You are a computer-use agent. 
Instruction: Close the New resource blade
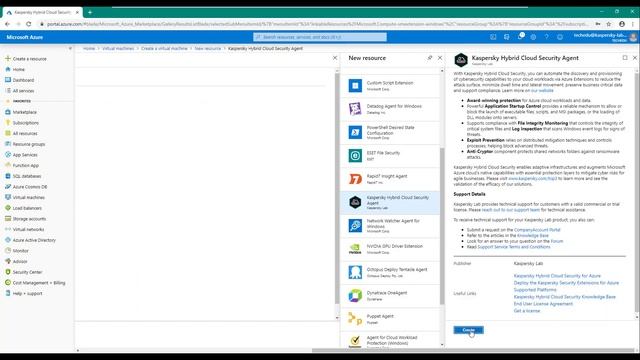coord(440,58)
